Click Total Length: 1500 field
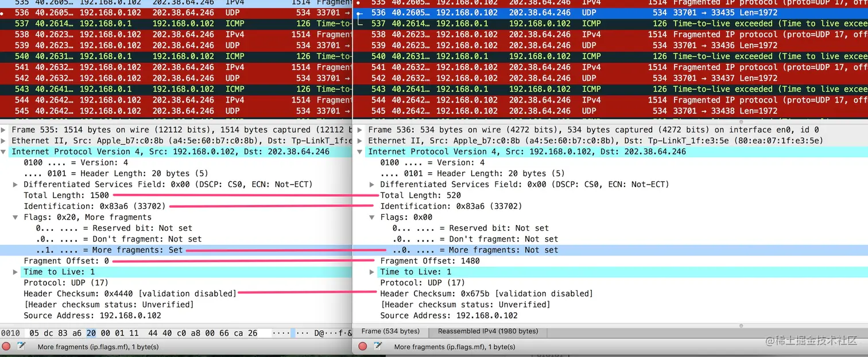The image size is (868, 357). [66, 195]
